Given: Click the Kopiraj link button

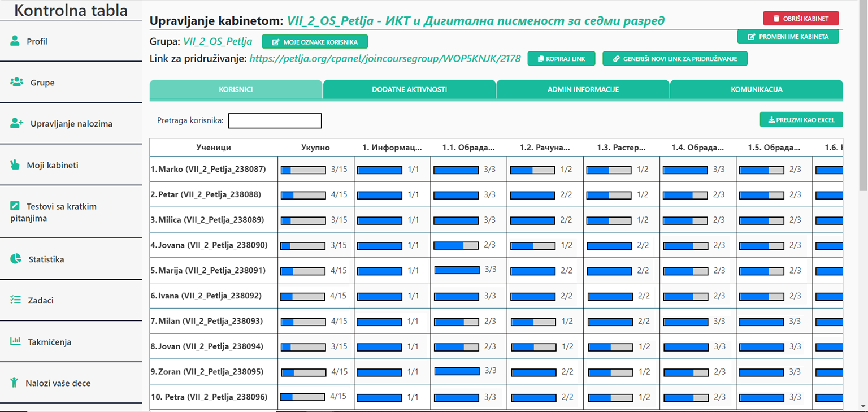Looking at the screenshot, I should click(561, 59).
